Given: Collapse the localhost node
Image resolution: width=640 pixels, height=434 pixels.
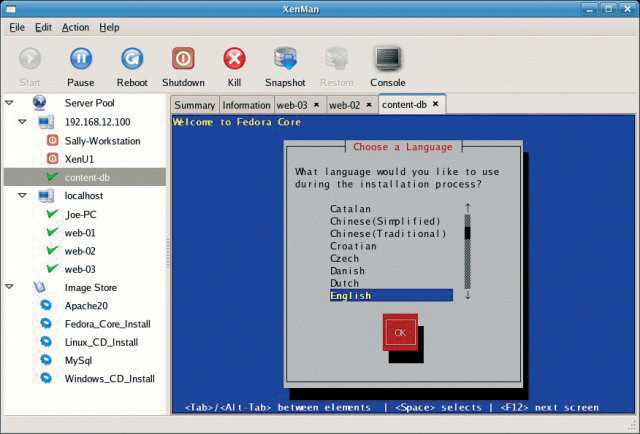Looking at the screenshot, I should click(x=22, y=196).
